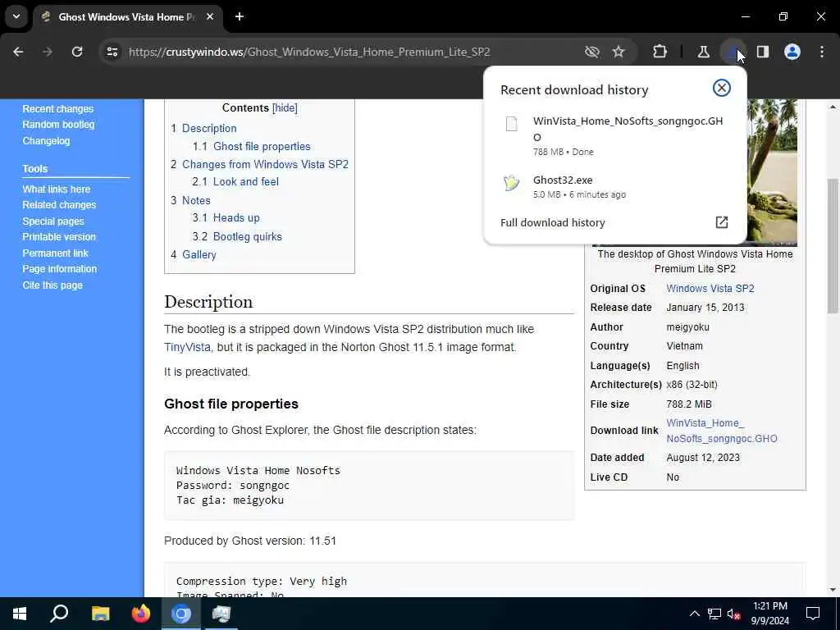This screenshot has width=840, height=630.
Task: Switch to Chrome taskbar icon
Action: 181,614
